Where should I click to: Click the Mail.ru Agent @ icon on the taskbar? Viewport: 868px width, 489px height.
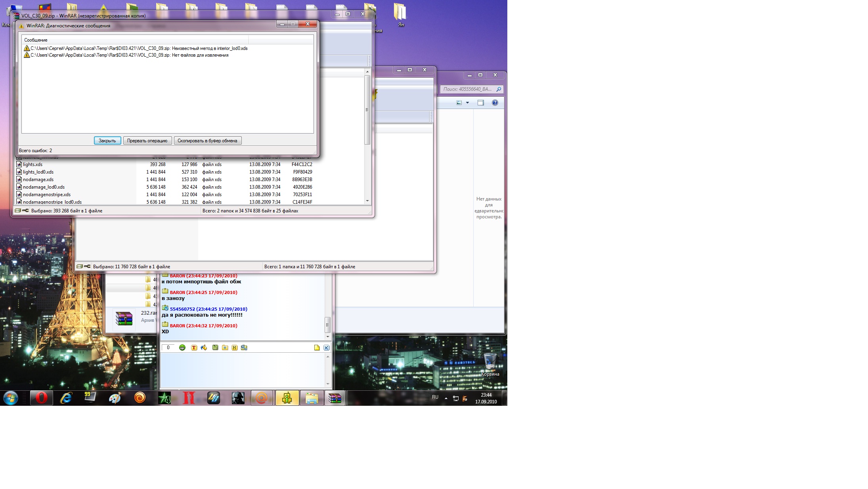click(262, 398)
